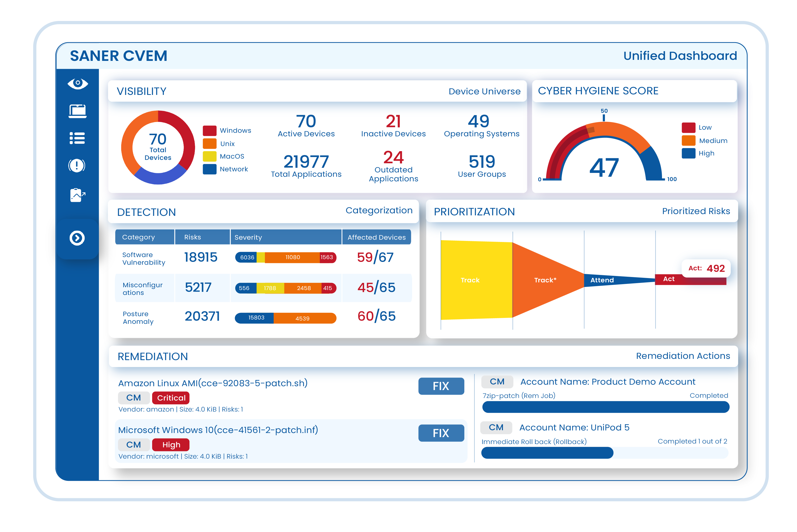Click the 45/65 affected devices value
The width and height of the screenshot is (797, 532).
point(376,288)
